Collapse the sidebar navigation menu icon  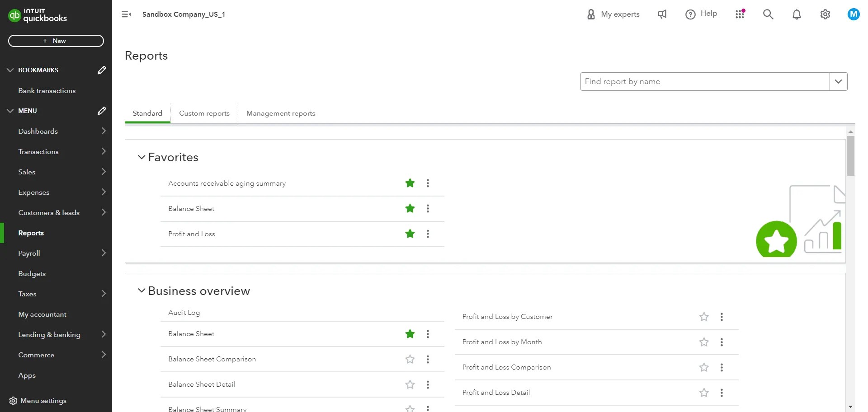pyautogui.click(x=127, y=14)
